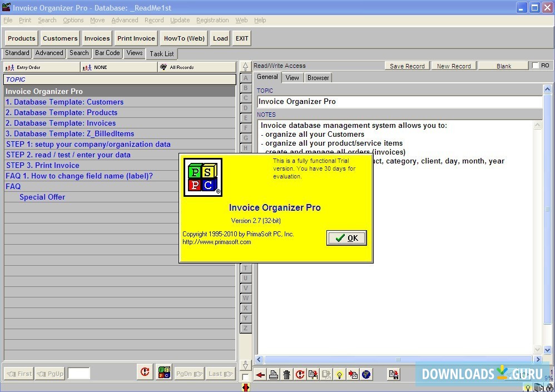Click the Customers button
Image resolution: width=555 pixels, height=392 pixels.
pos(60,38)
